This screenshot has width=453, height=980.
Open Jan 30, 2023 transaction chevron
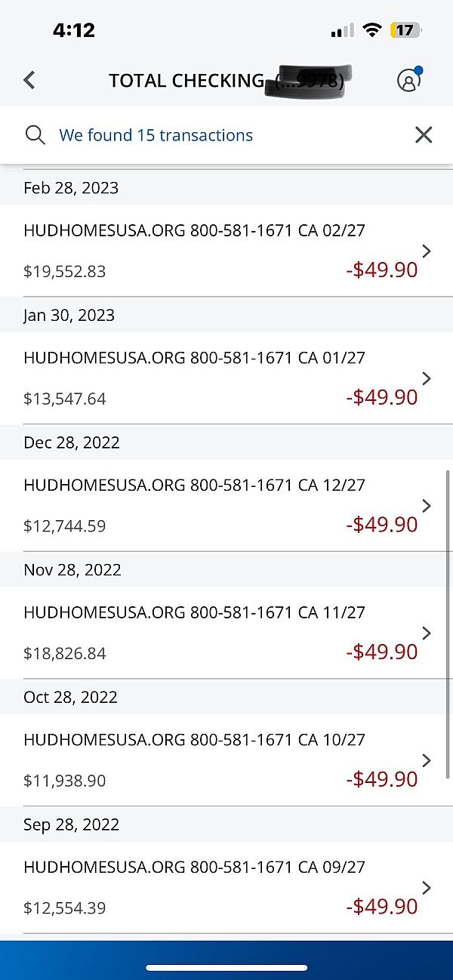(427, 378)
